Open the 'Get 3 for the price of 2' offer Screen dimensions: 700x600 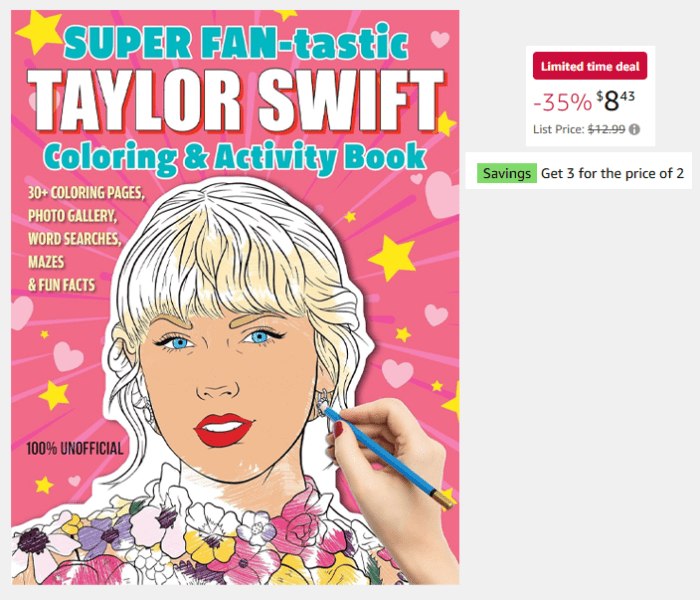pos(612,173)
